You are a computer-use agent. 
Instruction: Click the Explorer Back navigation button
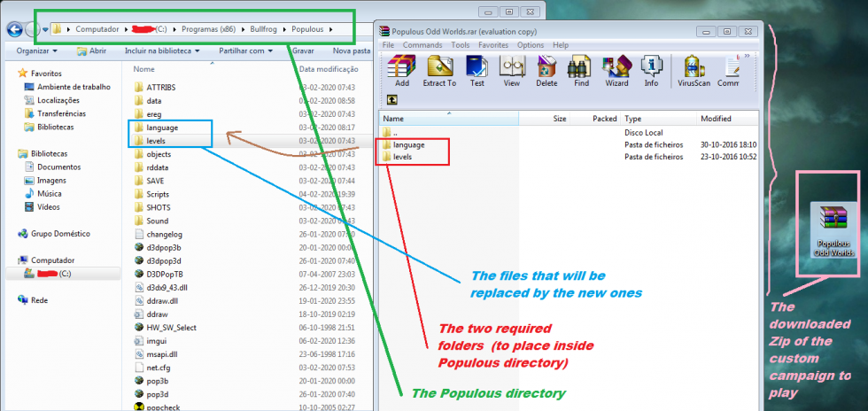[15, 29]
